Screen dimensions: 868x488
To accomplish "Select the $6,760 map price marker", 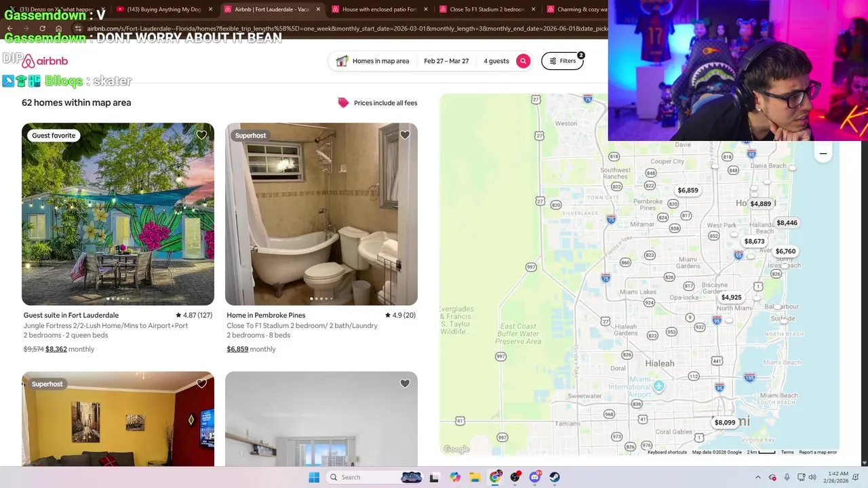I will 785,251.
